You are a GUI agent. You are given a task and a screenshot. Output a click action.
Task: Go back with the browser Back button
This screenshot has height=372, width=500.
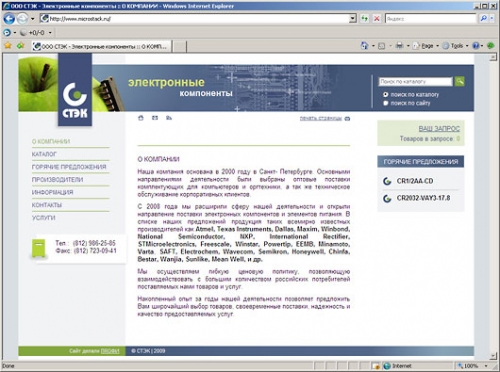(x=9, y=19)
